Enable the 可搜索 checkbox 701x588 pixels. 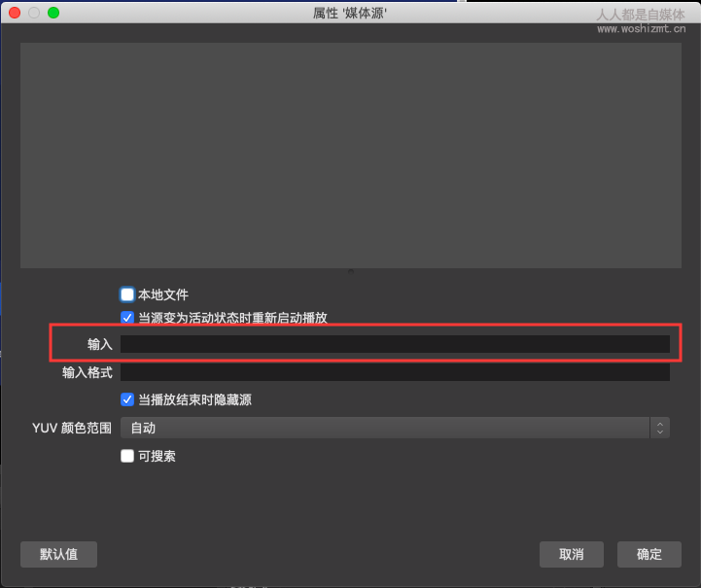click(127, 456)
